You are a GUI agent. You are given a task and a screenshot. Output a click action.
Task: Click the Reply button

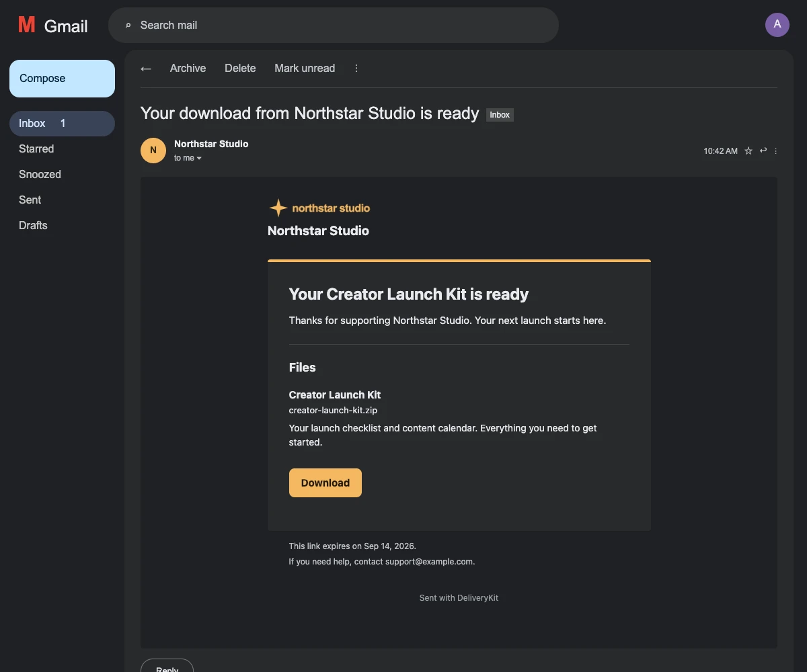(167, 667)
